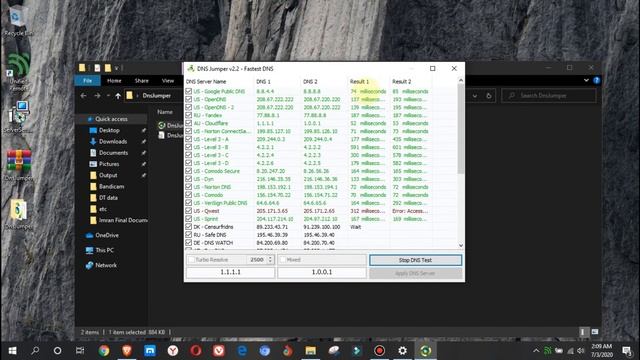
Task: Select the US - Sprint row
Action: click(321, 219)
